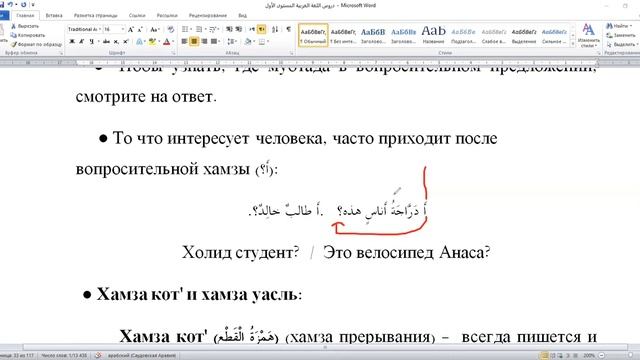The height and width of the screenshot is (360, 640).
Task: Toggle underline (Ч) formatting
Action: (91, 41)
